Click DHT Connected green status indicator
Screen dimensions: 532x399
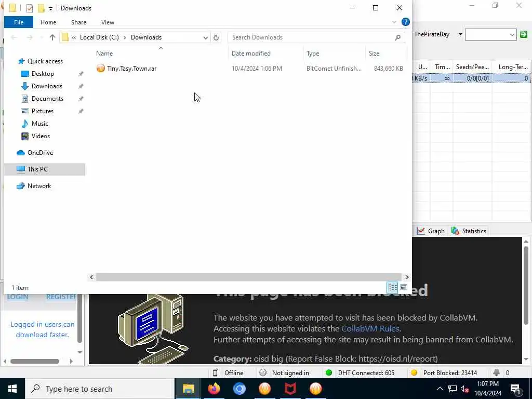coord(328,373)
